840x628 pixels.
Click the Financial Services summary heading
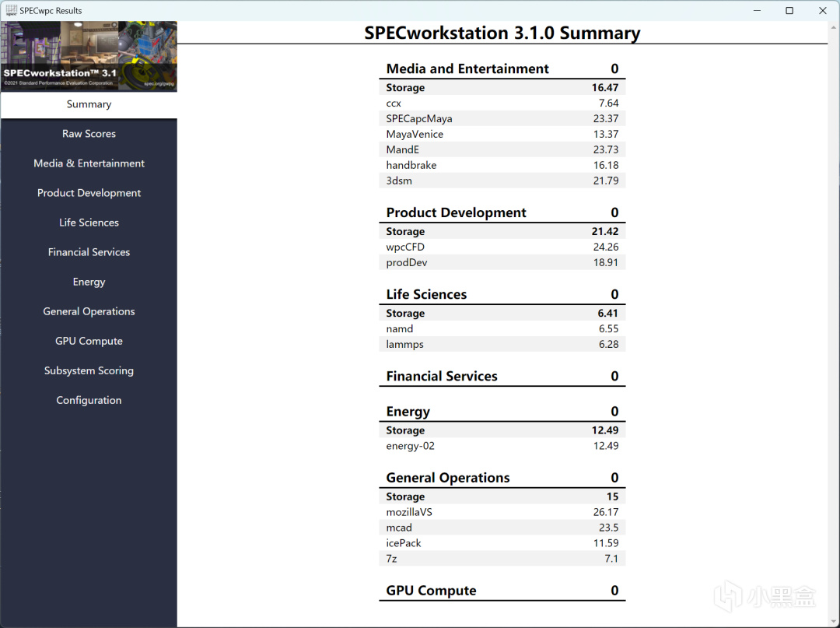pos(442,376)
